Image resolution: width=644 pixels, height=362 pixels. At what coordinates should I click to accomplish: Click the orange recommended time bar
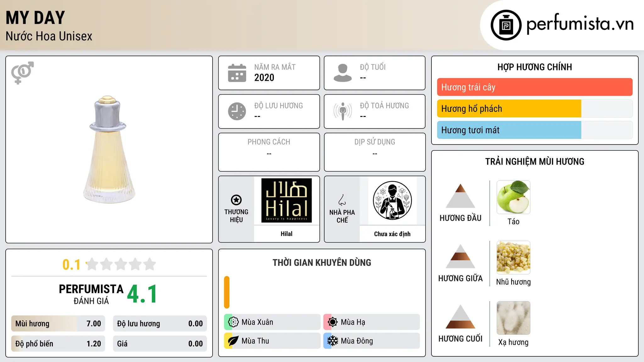coord(227,292)
